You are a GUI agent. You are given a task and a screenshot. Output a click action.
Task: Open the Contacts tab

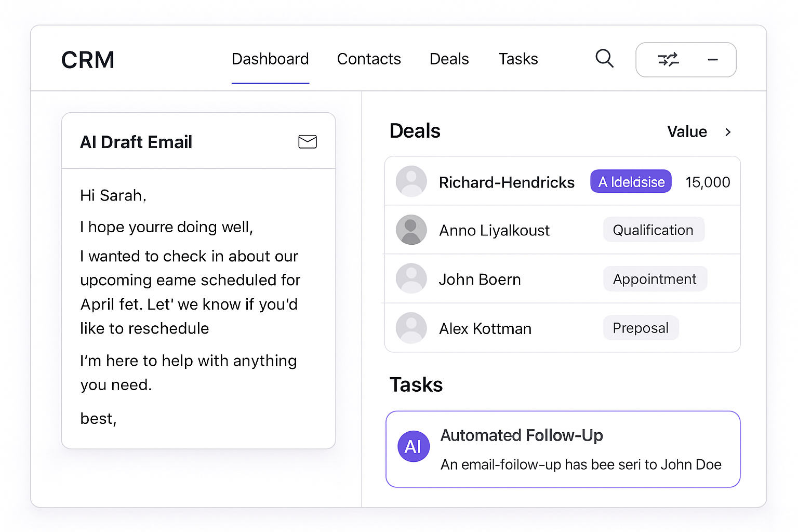tap(369, 59)
